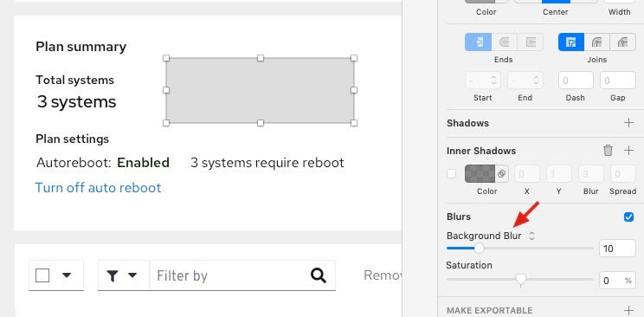Click the MAKE EXPORTABLE label
Screen dimensions: 644x317
[x=490, y=310]
